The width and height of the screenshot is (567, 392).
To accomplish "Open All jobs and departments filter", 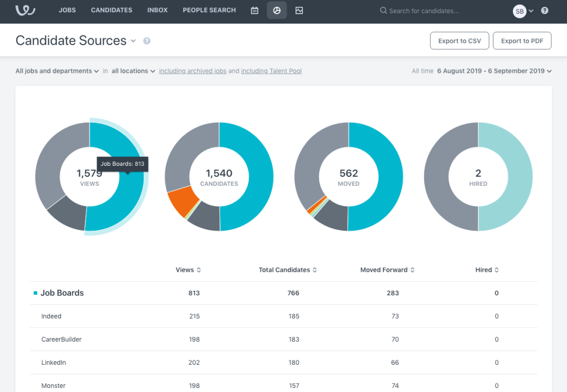I will coord(57,71).
